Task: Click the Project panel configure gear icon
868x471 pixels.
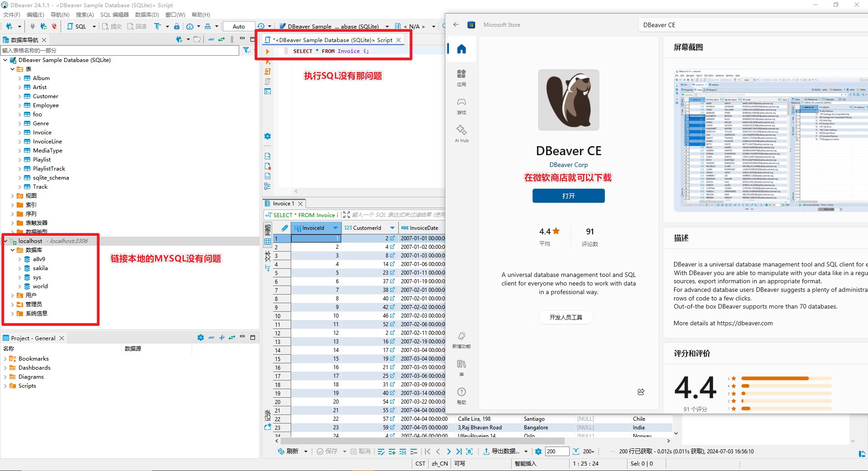Action: (201, 338)
